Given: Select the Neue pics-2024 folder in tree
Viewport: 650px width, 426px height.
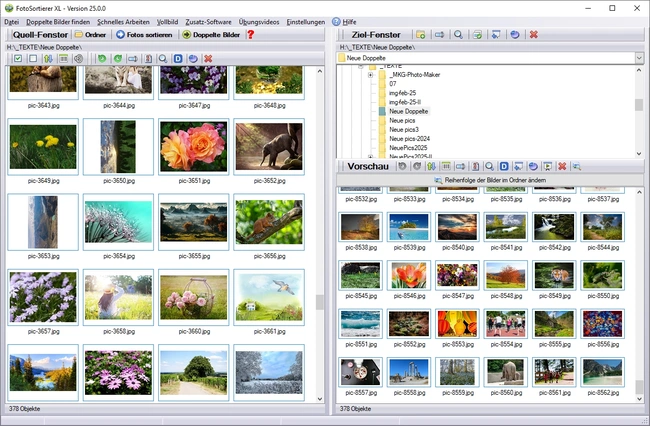Looking at the screenshot, I should (409, 139).
